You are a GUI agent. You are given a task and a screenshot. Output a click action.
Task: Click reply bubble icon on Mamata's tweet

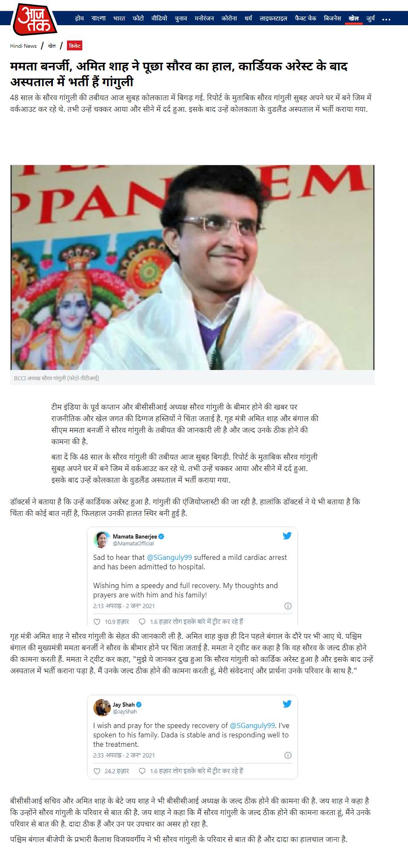click(142, 622)
